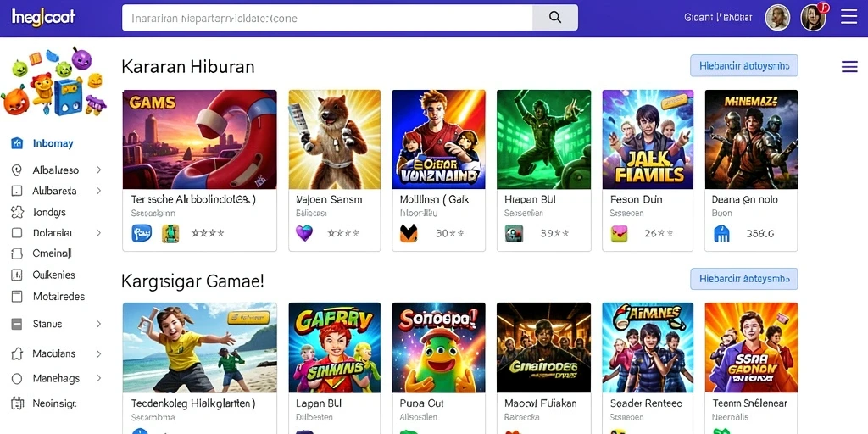Screen dimensions: 868x434
Task: Click the Neoinsigr calendar icon
Action: pos(17,403)
